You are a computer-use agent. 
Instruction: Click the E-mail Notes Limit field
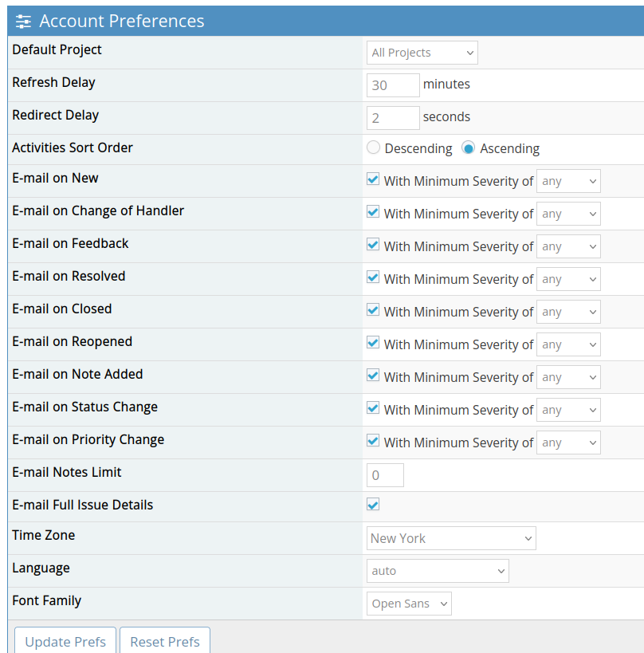click(x=385, y=474)
